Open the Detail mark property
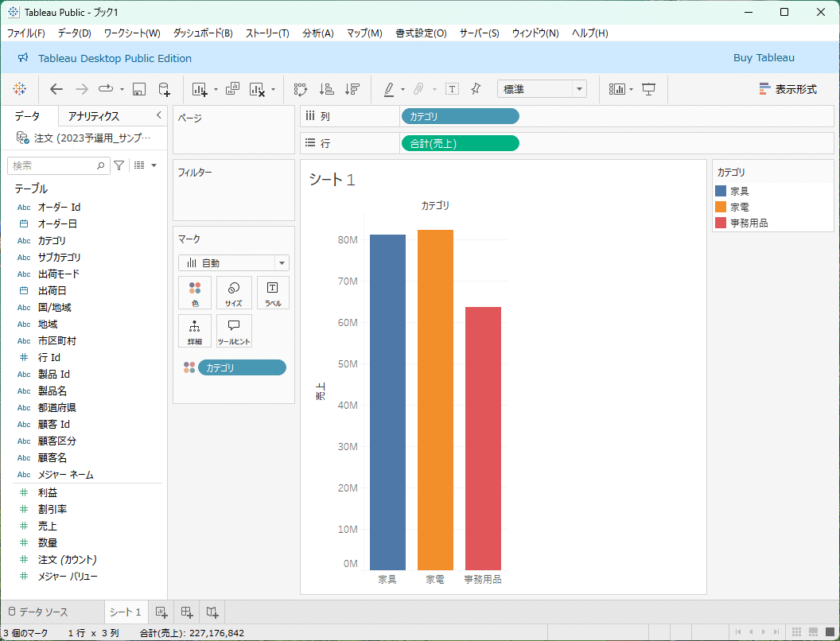The image size is (840, 641). coord(195,331)
